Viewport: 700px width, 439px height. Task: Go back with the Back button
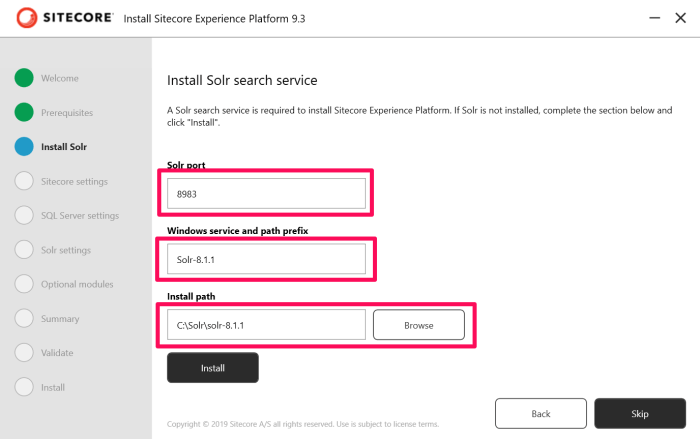541,414
